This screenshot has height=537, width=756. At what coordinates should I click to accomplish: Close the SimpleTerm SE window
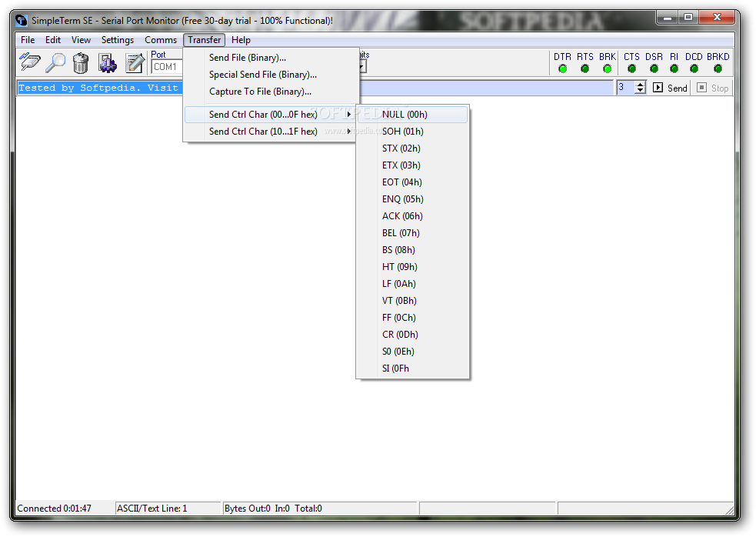tap(717, 18)
